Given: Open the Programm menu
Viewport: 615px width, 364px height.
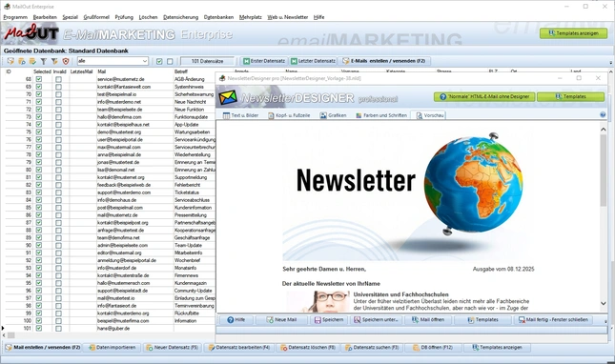Looking at the screenshot, I should [15, 17].
